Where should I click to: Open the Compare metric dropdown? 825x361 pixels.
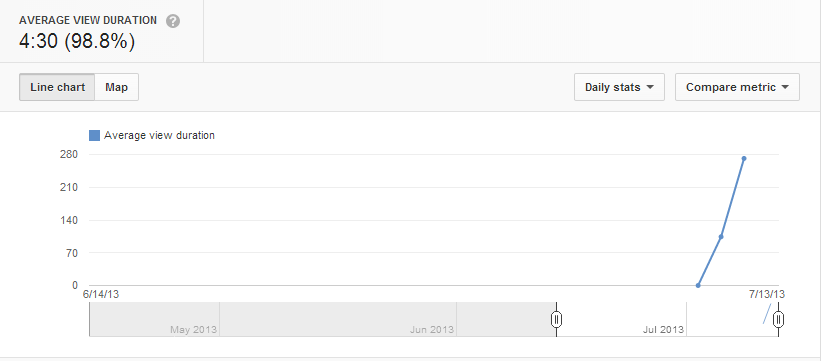click(737, 87)
